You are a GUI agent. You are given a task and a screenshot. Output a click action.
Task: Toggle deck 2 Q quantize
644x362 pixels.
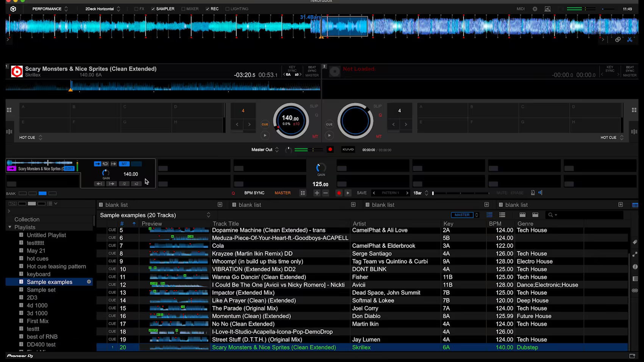[380, 115]
